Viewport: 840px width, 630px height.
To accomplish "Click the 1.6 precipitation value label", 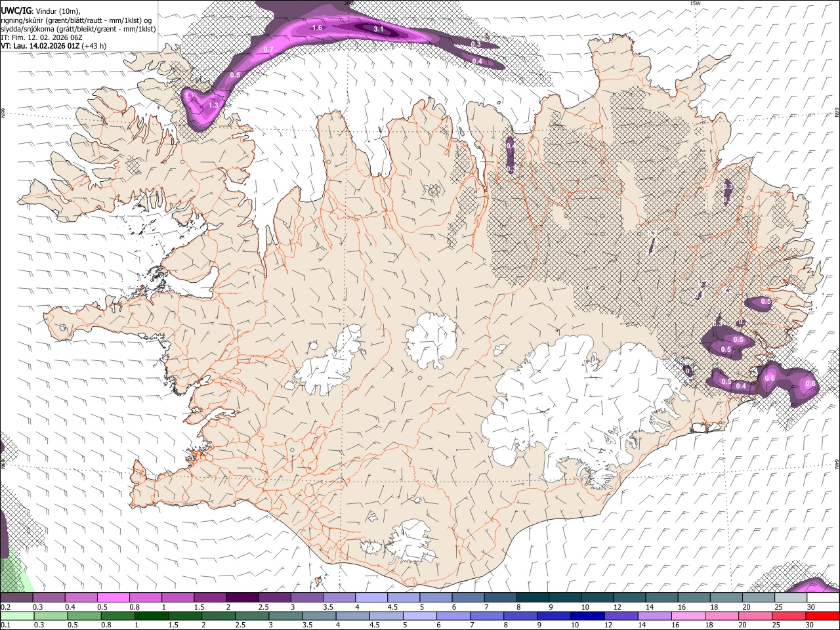I will (317, 28).
